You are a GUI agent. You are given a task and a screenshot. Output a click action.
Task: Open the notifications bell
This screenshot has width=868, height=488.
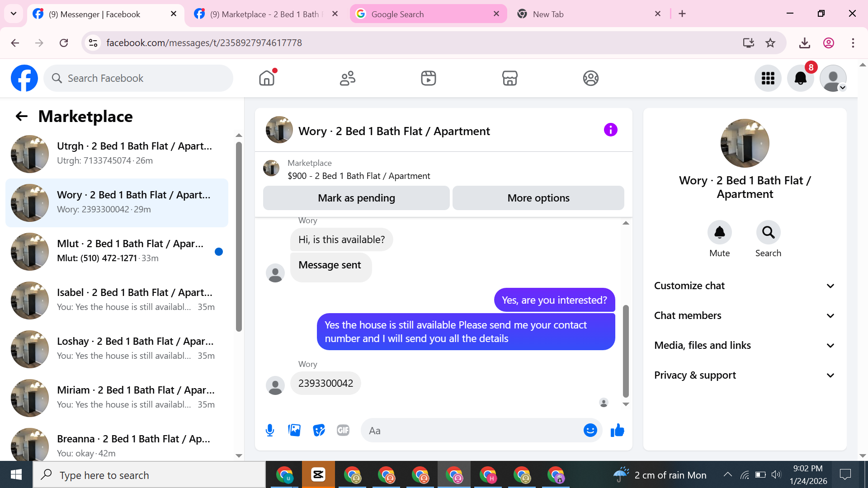[800, 78]
